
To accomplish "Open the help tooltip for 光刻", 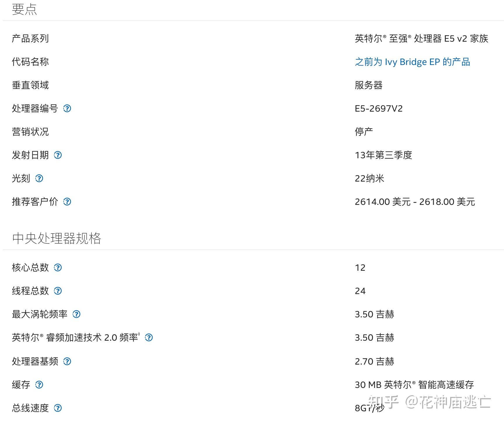I will 39,178.
